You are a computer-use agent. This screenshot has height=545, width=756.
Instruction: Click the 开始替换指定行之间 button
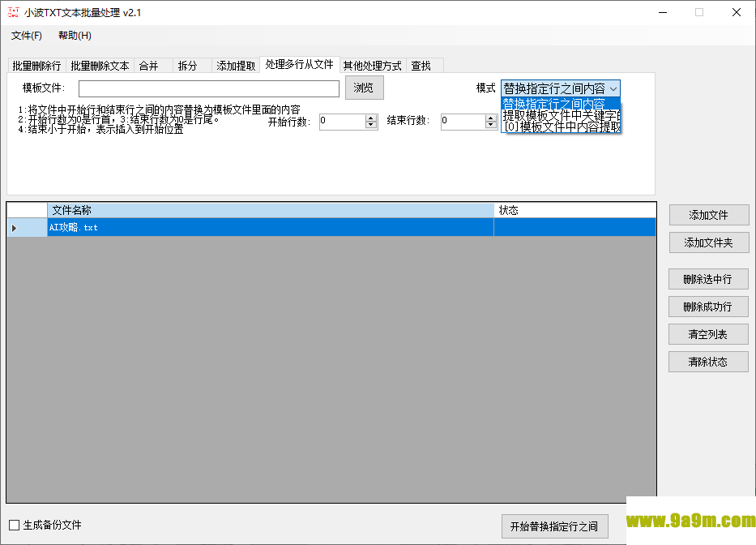pos(554,526)
